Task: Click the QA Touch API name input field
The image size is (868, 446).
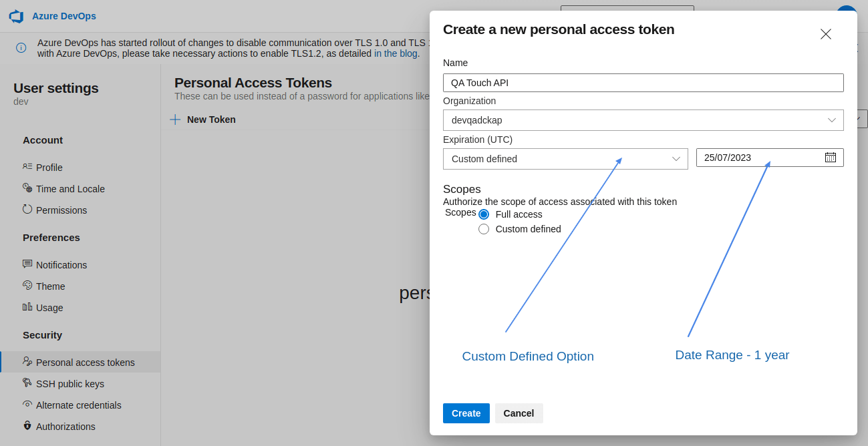Action: tap(641, 82)
